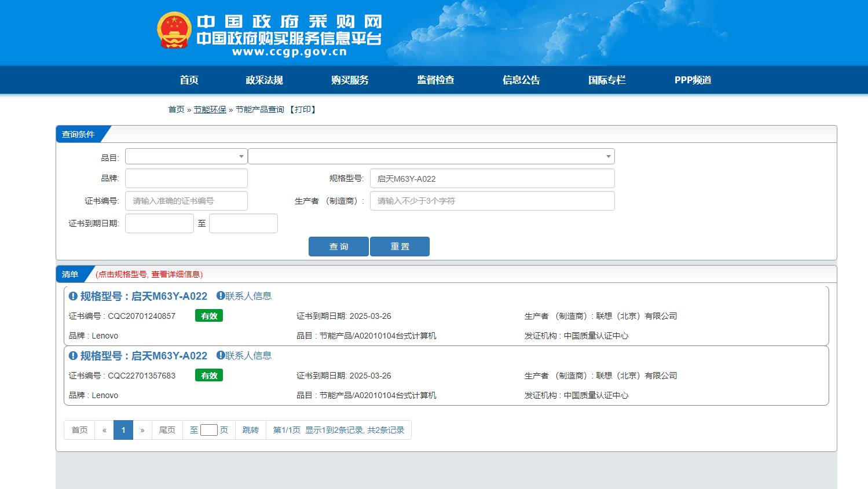Click info icon beside certificate CQC22701357683 spec title

[73, 356]
